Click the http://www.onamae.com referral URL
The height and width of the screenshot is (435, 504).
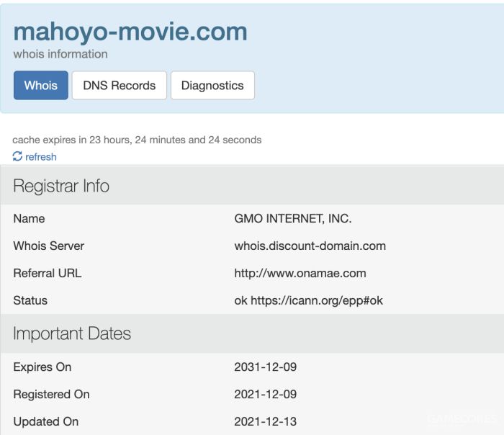(x=300, y=273)
